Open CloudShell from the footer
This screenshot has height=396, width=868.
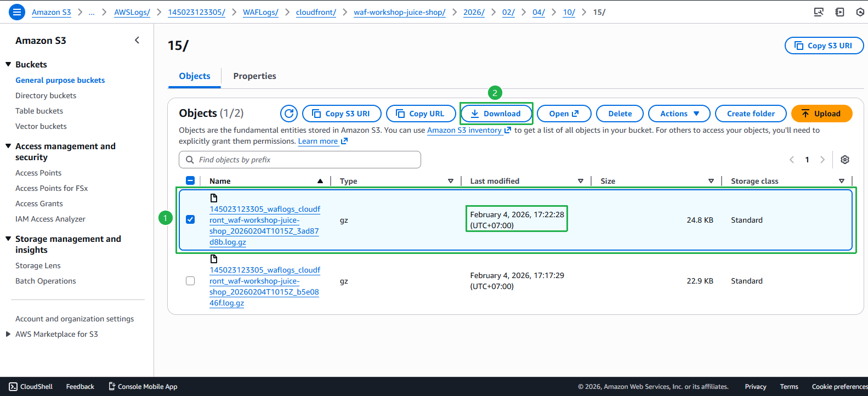(x=31, y=387)
